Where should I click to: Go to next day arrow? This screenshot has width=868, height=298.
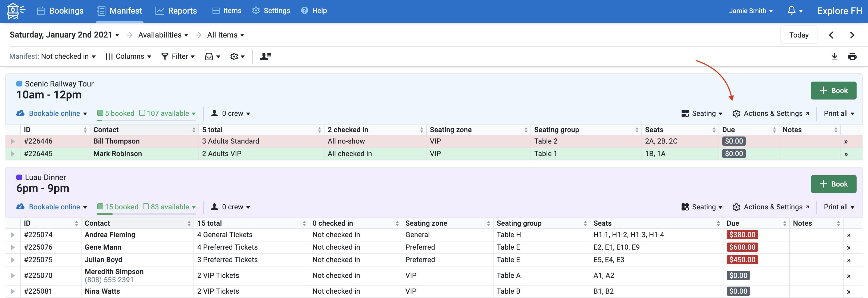(852, 35)
